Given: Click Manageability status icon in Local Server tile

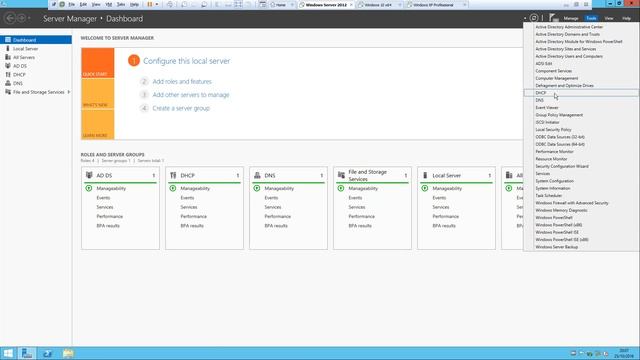Looking at the screenshot, I should 425,188.
